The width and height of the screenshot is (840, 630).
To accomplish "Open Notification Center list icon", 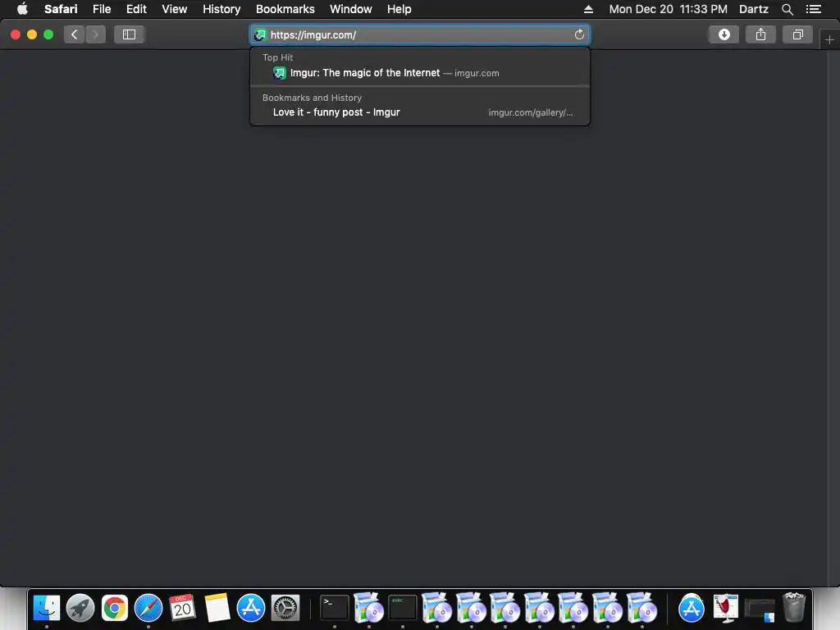I will pyautogui.click(x=813, y=9).
